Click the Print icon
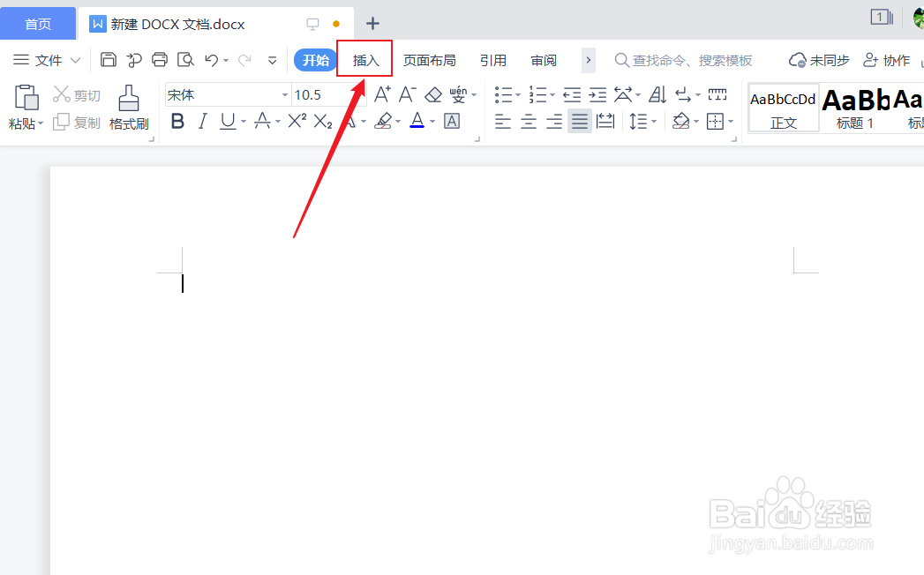Viewport: 924px width, 575px height. (160, 59)
